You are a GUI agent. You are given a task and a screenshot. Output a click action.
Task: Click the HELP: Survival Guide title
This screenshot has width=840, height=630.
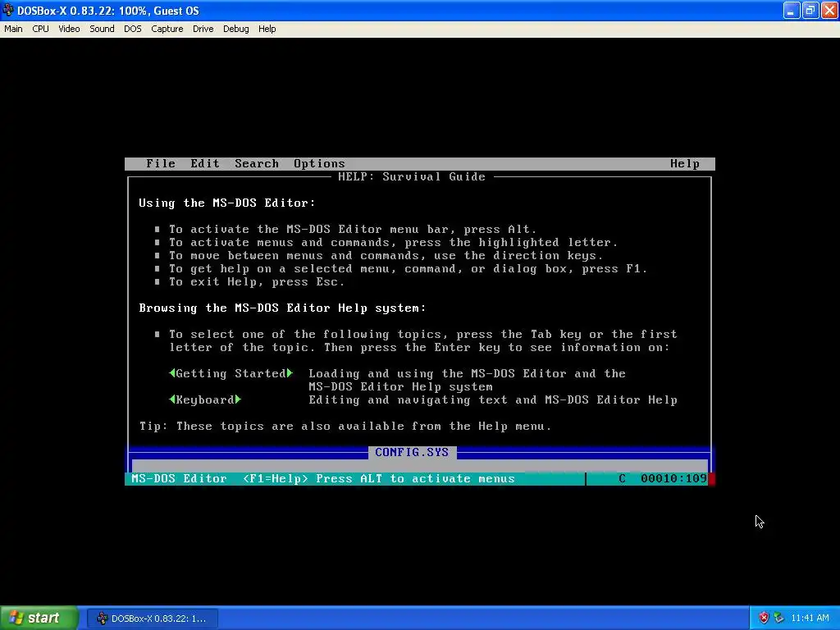412,177
